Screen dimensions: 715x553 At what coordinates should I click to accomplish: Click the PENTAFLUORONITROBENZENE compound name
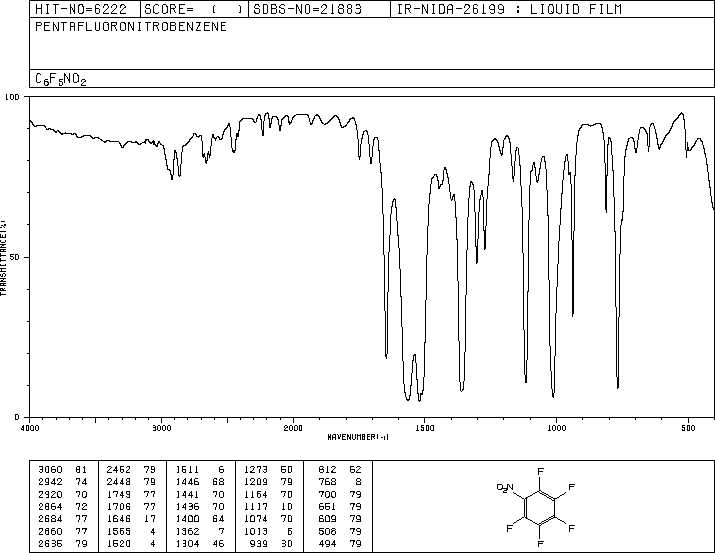[131, 27]
